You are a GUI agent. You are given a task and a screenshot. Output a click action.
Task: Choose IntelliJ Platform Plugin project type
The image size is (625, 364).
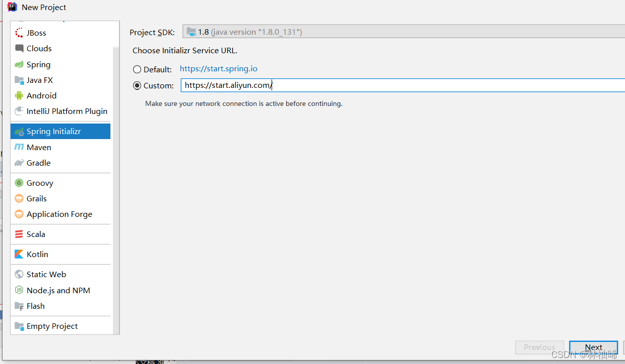tap(60, 111)
